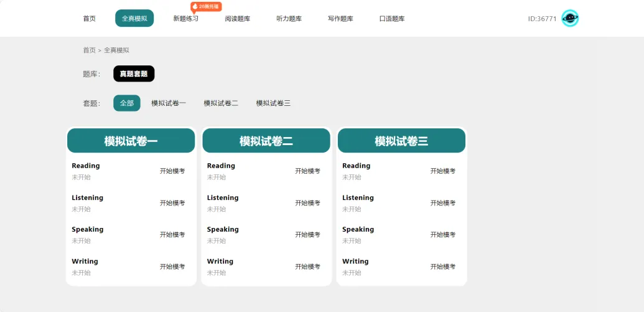Viewport: 644px width, 312px height.
Task: Filter by 模拟试卷一
Action: point(169,103)
